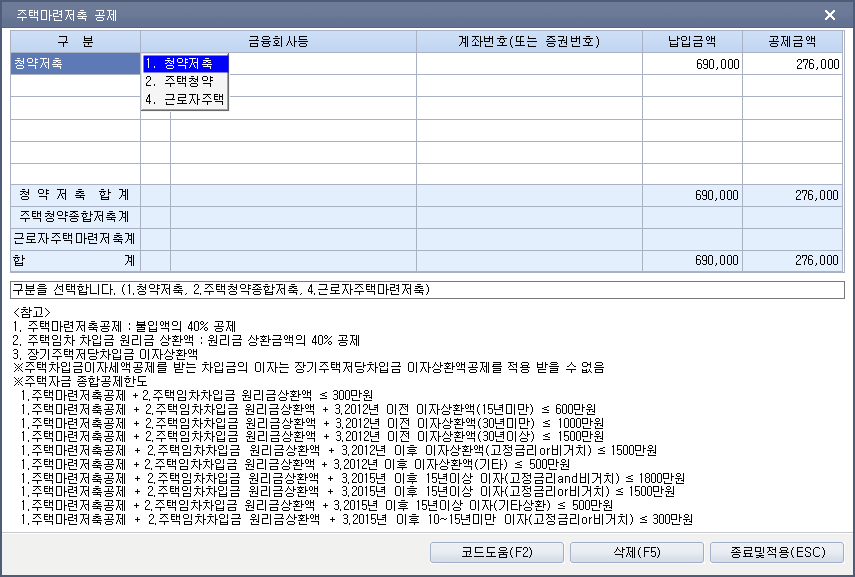Click the 금융회사등 column header
This screenshot has width=855, height=577.
coord(279,41)
